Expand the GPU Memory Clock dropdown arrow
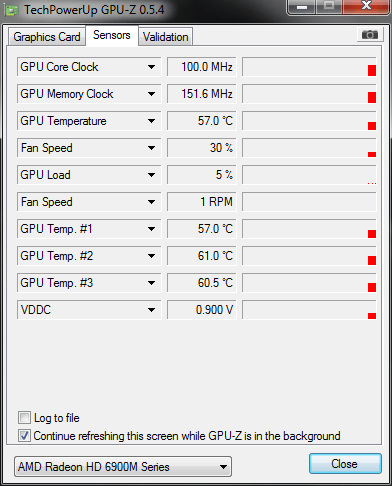392x486 pixels. [151, 94]
